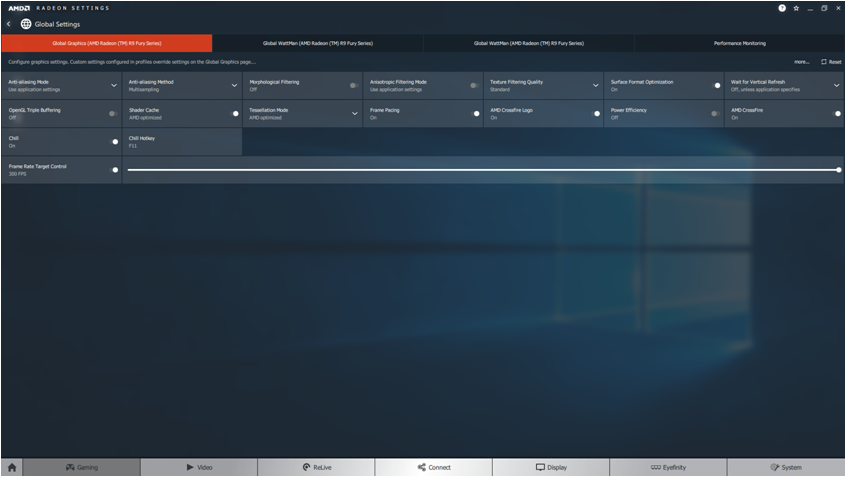Switch to Performance Monitoring tab

(x=740, y=43)
